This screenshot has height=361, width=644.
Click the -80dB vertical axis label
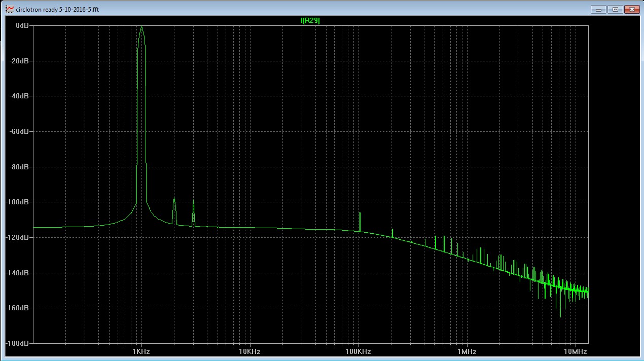point(18,166)
